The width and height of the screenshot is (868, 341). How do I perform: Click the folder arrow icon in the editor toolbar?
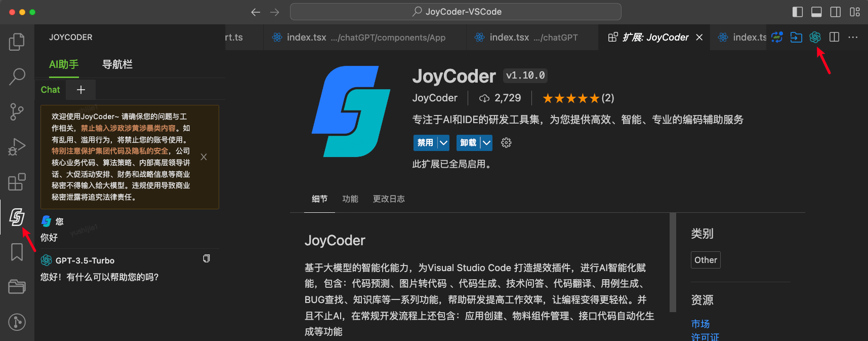click(x=796, y=37)
